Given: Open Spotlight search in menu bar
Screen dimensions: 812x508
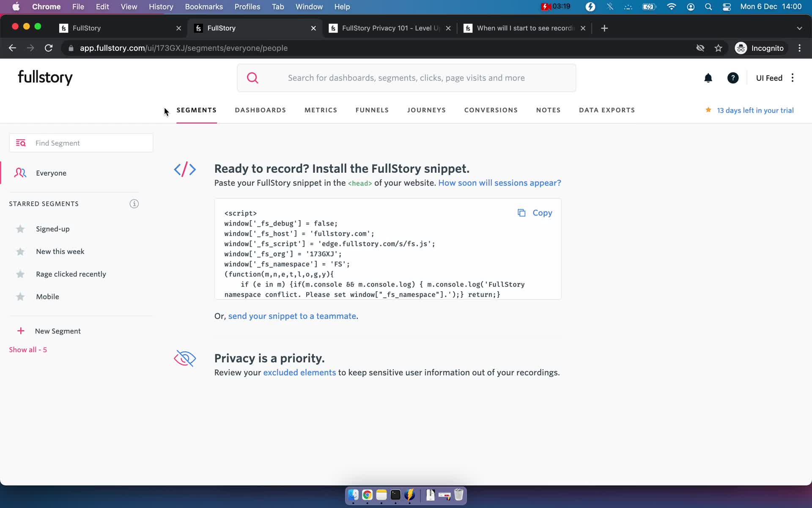Looking at the screenshot, I should [708, 7].
